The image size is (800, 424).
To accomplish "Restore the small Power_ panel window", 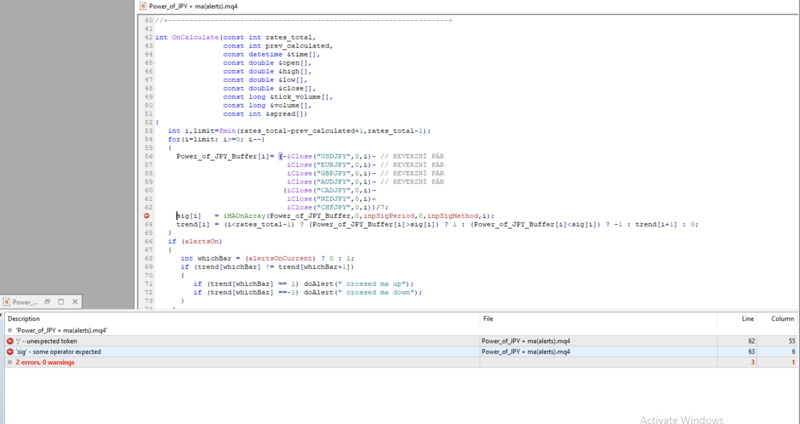I will 47,301.
